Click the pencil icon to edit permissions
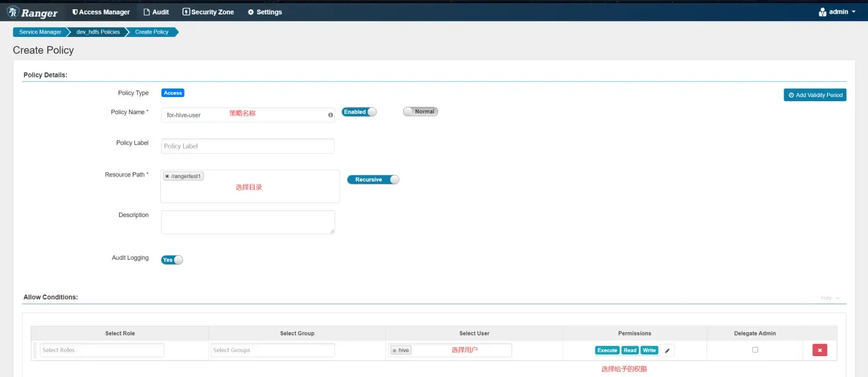This screenshot has width=868, height=377. click(x=667, y=350)
